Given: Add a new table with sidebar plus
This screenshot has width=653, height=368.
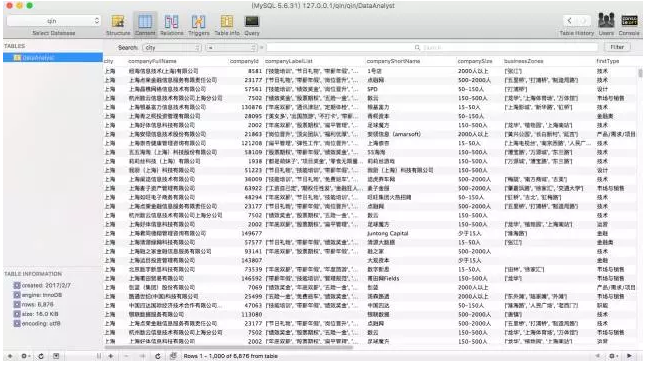Looking at the screenshot, I should pyautogui.click(x=10, y=356).
